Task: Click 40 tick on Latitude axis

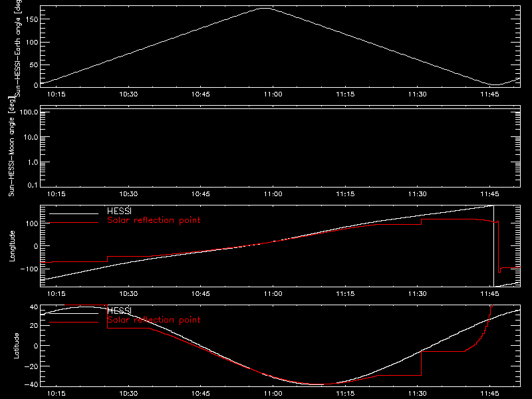Action: 34,307
